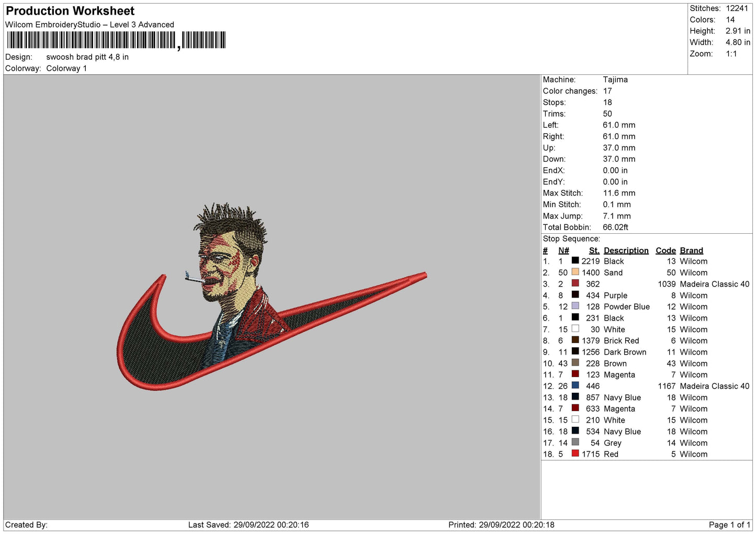Click the white swatch in row 7
The image size is (756, 534).
click(575, 328)
